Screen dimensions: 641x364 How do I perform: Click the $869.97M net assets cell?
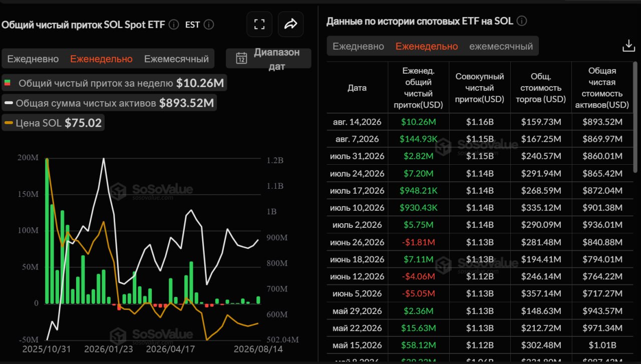point(602,139)
